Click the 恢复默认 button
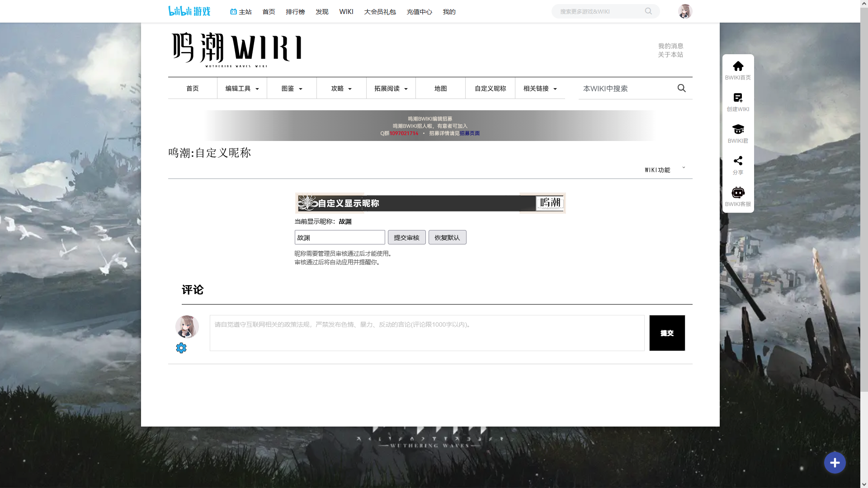868x488 pixels. click(x=447, y=237)
